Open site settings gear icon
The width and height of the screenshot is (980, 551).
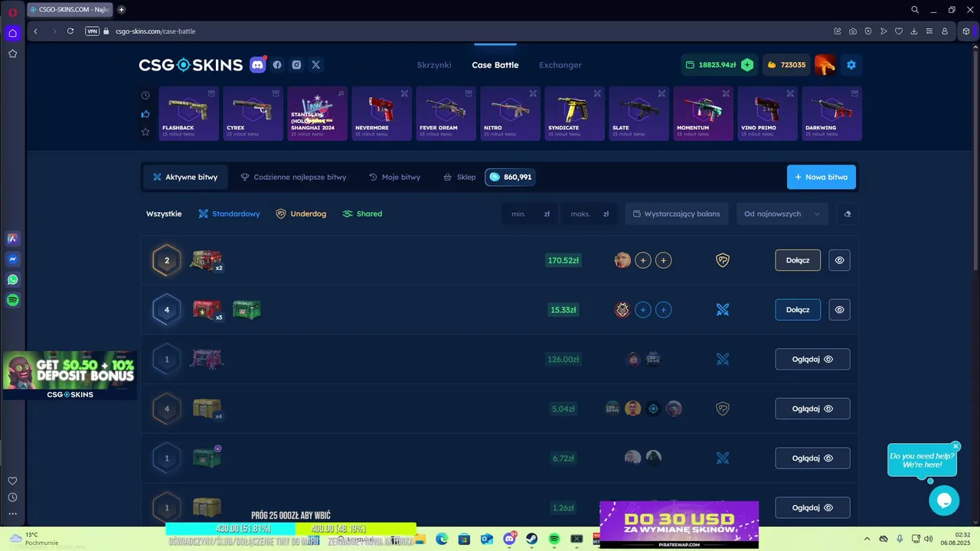point(851,65)
